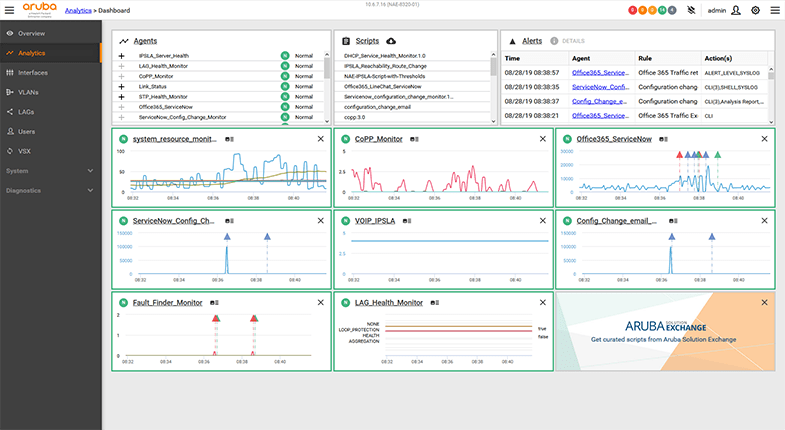The height and width of the screenshot is (430, 785).
Task: Open VSX in the sidebar
Action: pyautogui.click(x=50, y=151)
